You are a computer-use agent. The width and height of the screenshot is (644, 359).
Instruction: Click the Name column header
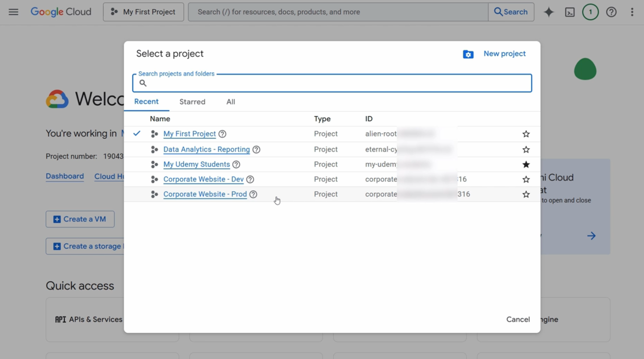[x=160, y=119]
